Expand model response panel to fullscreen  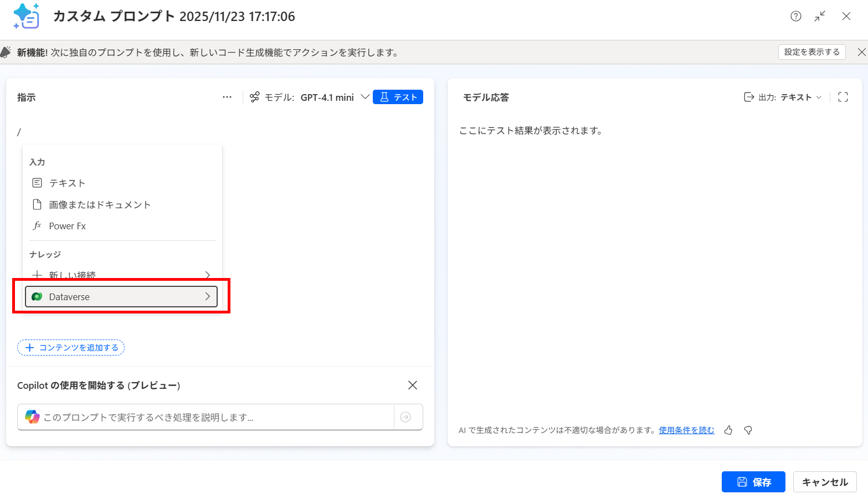pos(843,97)
